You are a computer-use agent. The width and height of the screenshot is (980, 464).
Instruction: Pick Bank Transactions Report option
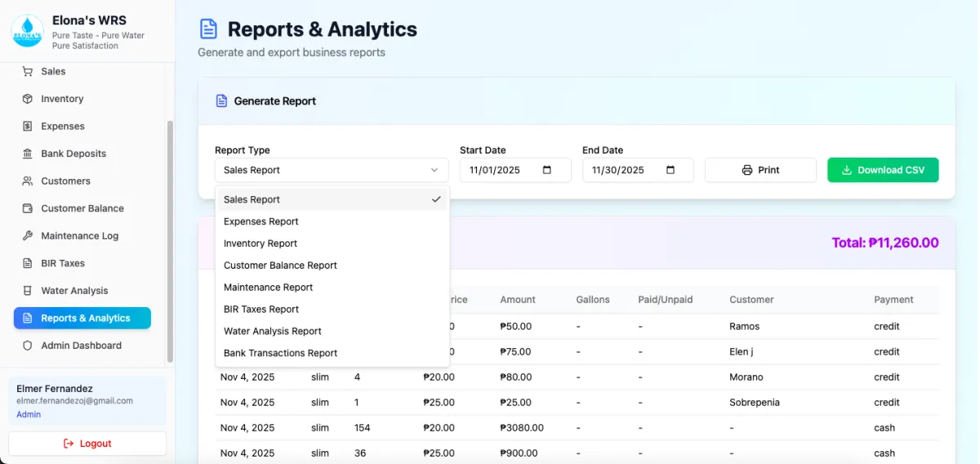coord(281,353)
